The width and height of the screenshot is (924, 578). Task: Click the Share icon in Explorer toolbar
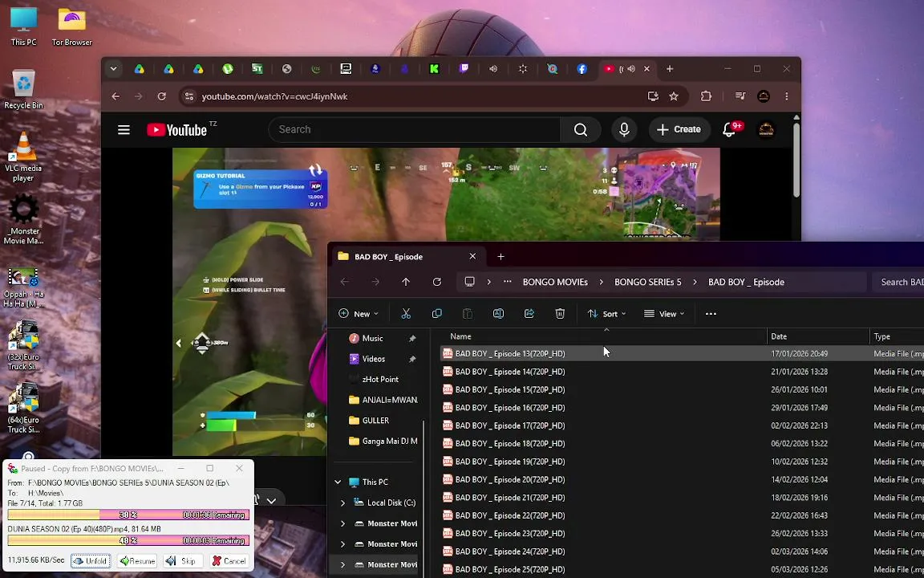click(x=529, y=314)
